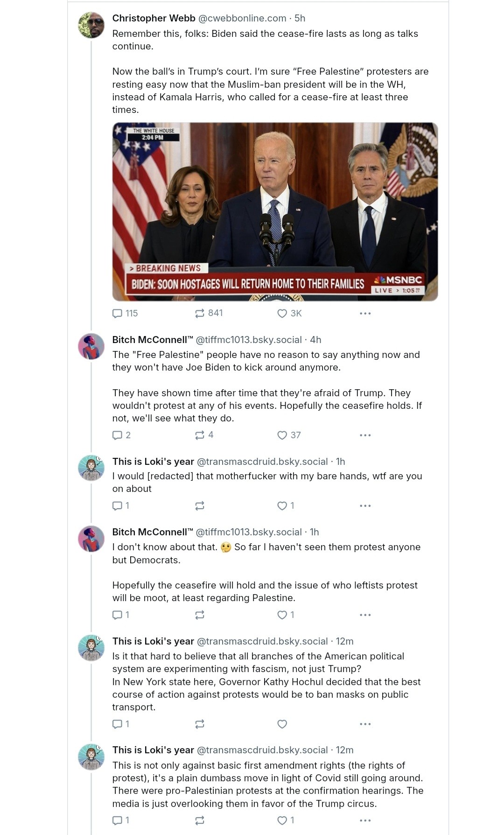Open more options on Christopher Webb's post
504x835 pixels.
click(365, 313)
